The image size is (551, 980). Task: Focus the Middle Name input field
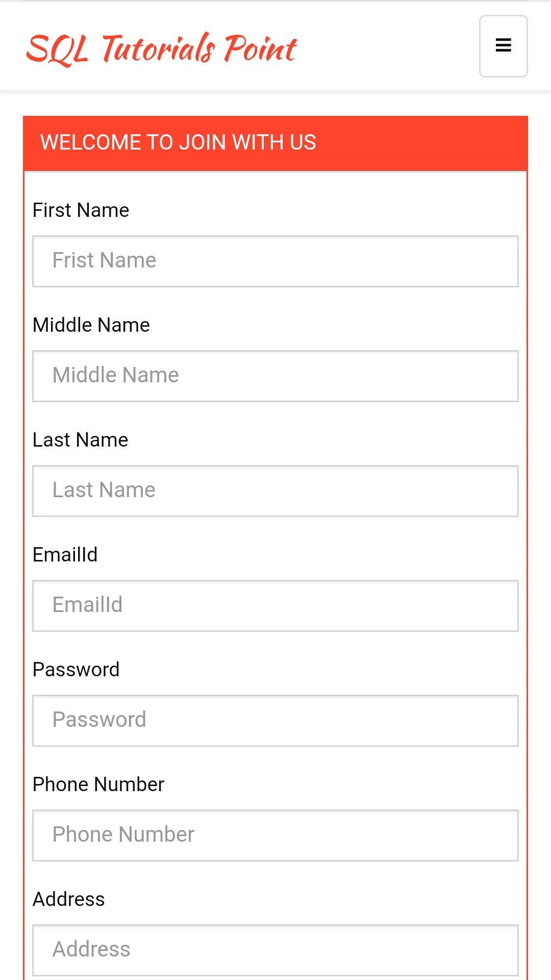tap(275, 376)
